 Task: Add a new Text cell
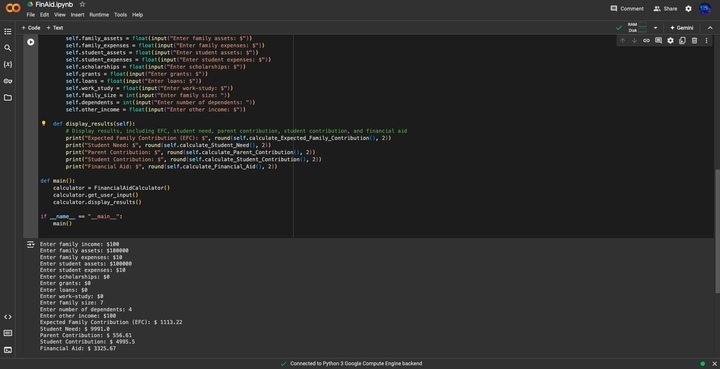55,28
